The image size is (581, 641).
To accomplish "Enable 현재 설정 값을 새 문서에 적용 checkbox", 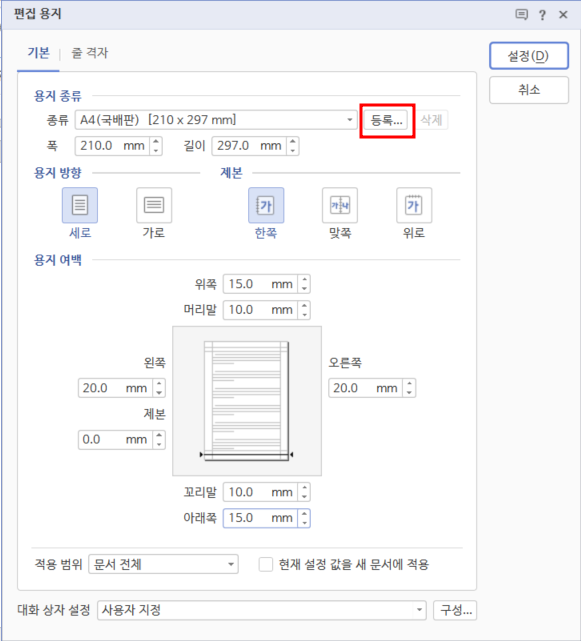I will click(266, 565).
